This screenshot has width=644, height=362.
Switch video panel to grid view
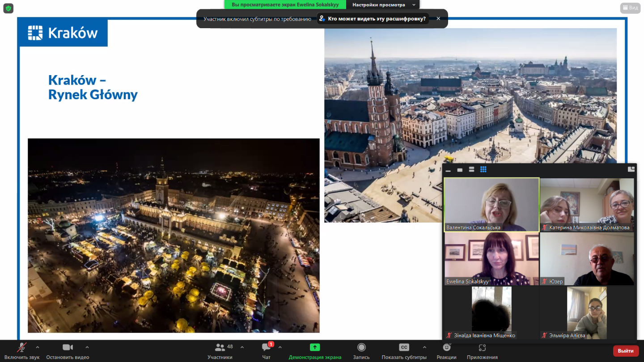(x=483, y=169)
